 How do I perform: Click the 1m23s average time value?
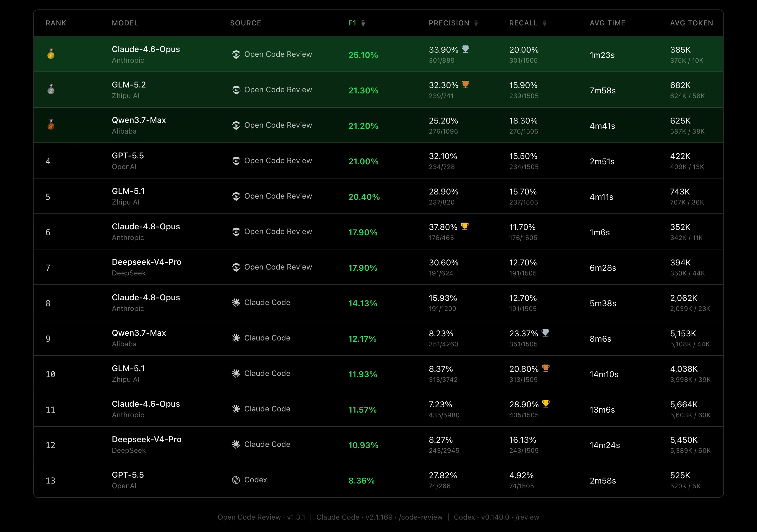pyautogui.click(x=602, y=55)
